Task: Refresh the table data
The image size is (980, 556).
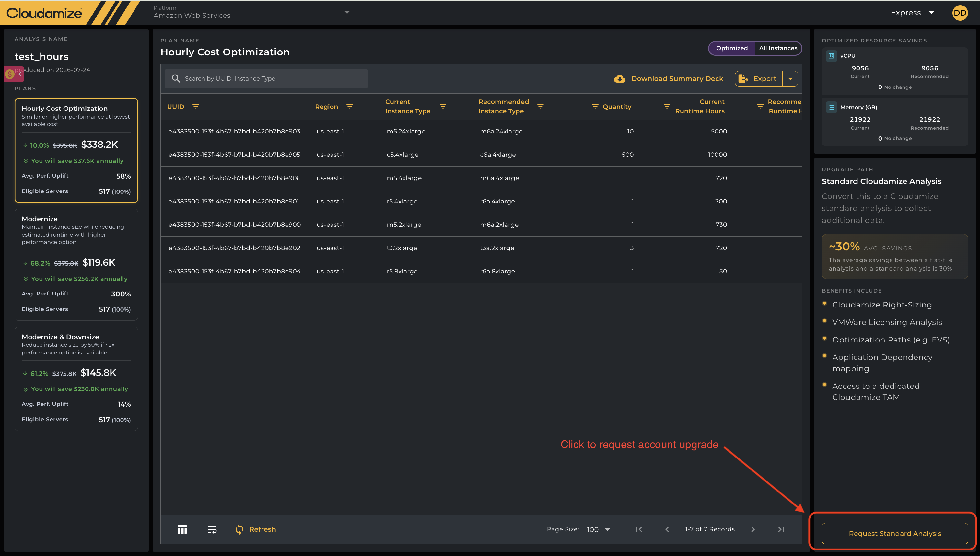Action: (255, 529)
